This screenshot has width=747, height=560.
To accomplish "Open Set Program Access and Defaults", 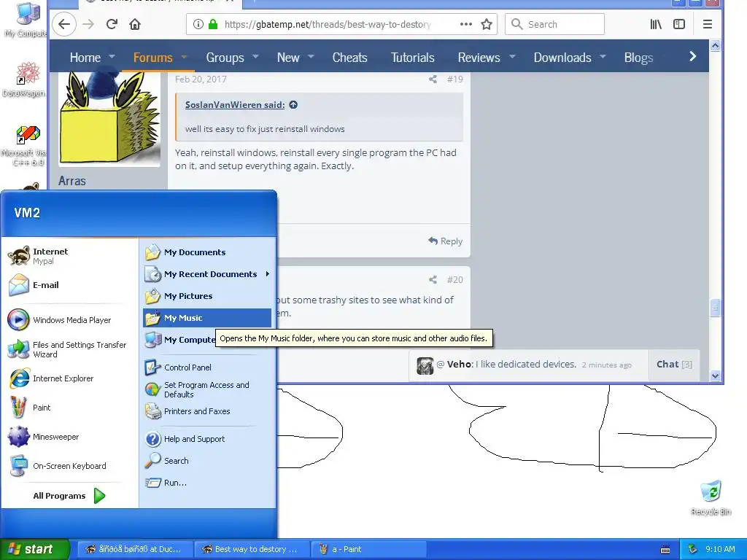I will (207, 389).
